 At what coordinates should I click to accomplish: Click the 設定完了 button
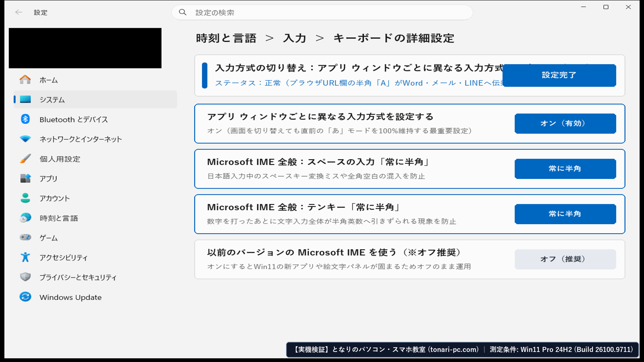(x=559, y=75)
